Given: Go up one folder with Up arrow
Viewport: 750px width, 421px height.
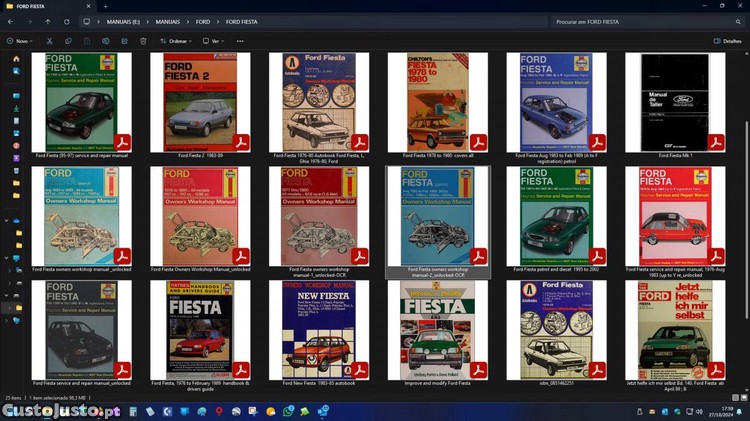Looking at the screenshot, I should click(x=48, y=21).
